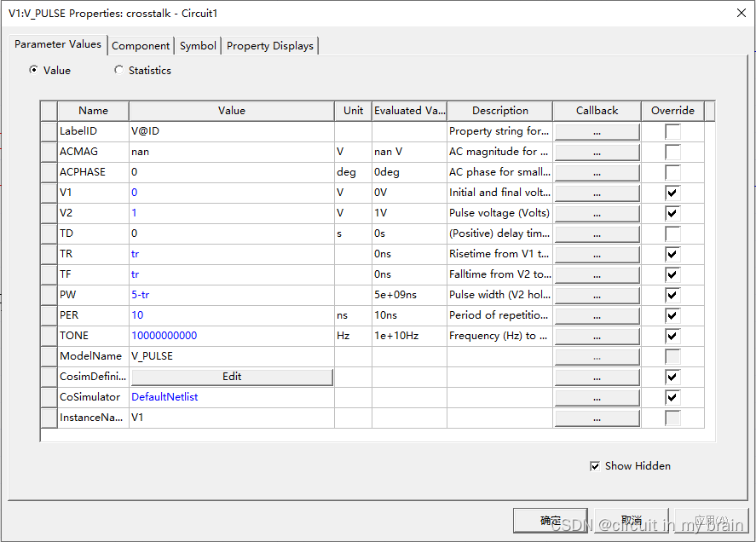Toggle Override checkbox for V1 row
756x542 pixels.
pos(673,193)
